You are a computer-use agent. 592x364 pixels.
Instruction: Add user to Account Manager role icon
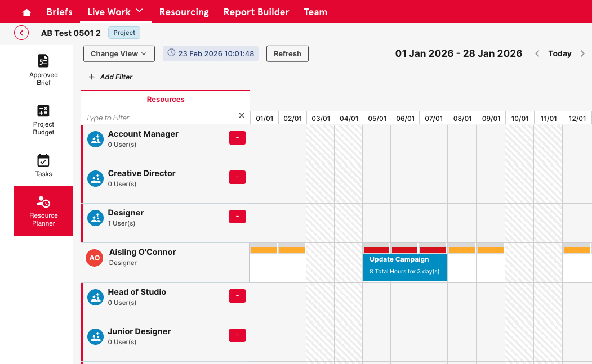pos(96,139)
